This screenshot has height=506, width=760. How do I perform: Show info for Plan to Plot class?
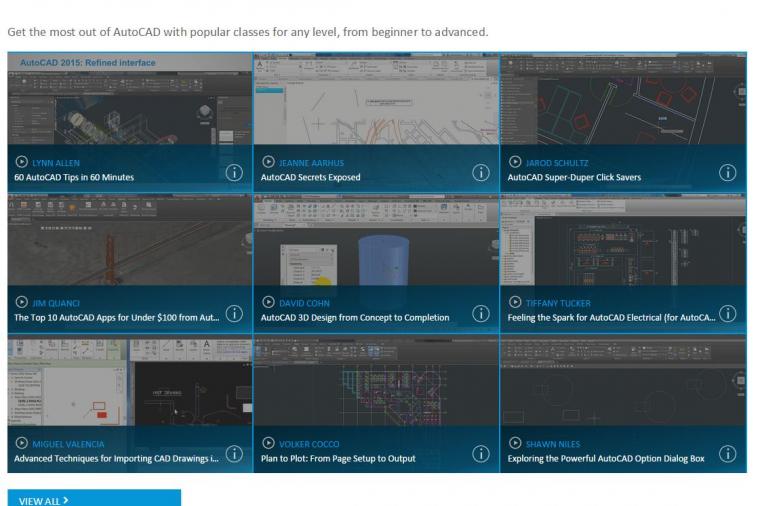click(481, 454)
